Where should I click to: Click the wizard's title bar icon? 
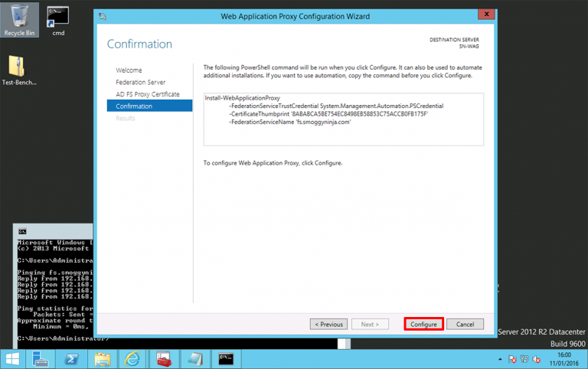(102, 16)
